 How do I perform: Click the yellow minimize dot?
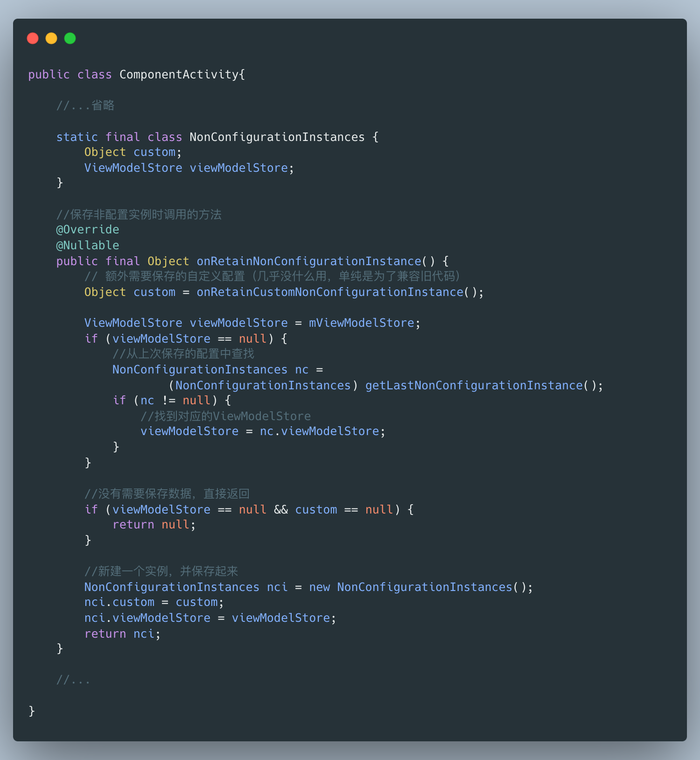[51, 38]
